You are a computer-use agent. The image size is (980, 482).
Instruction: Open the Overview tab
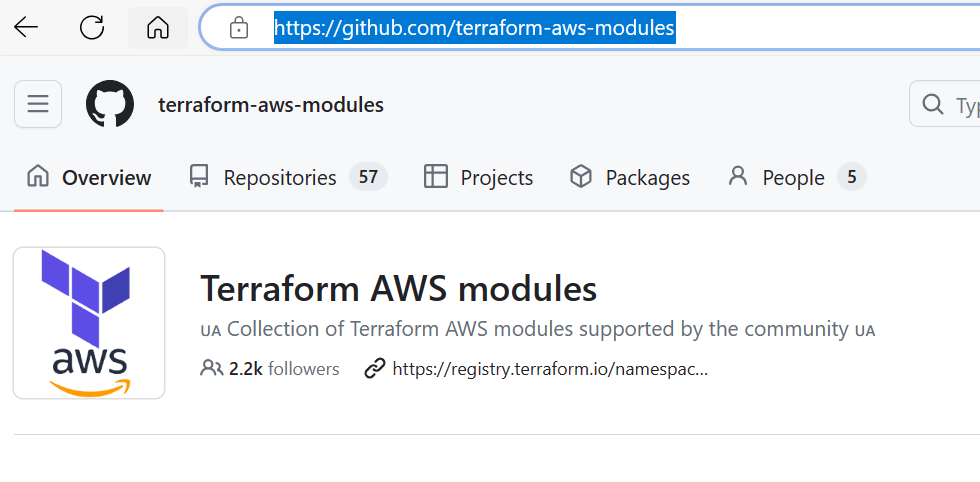[89, 178]
